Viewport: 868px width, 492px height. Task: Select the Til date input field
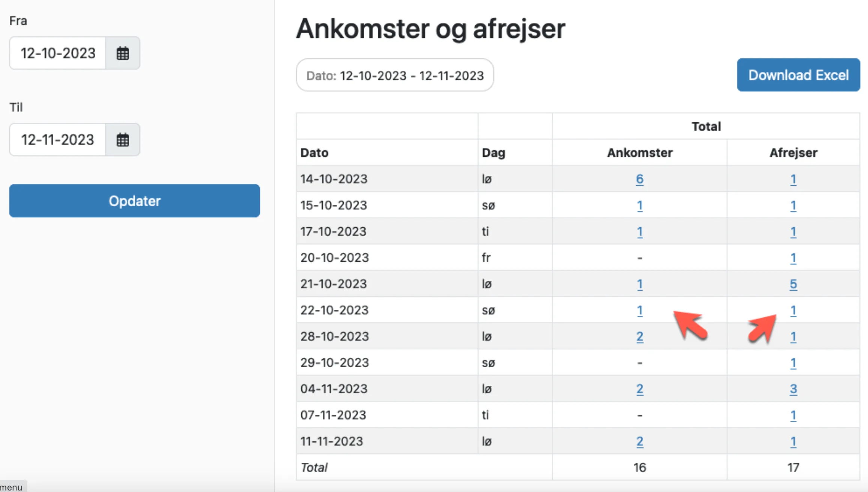[x=57, y=139]
